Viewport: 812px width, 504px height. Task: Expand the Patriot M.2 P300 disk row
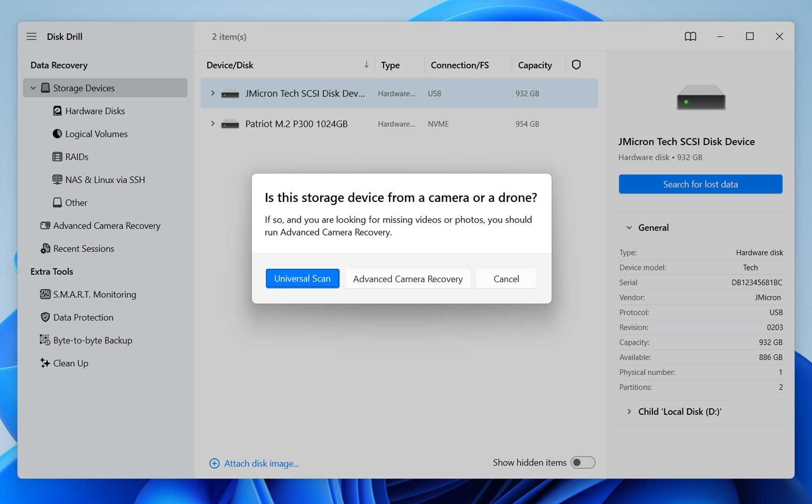point(213,124)
